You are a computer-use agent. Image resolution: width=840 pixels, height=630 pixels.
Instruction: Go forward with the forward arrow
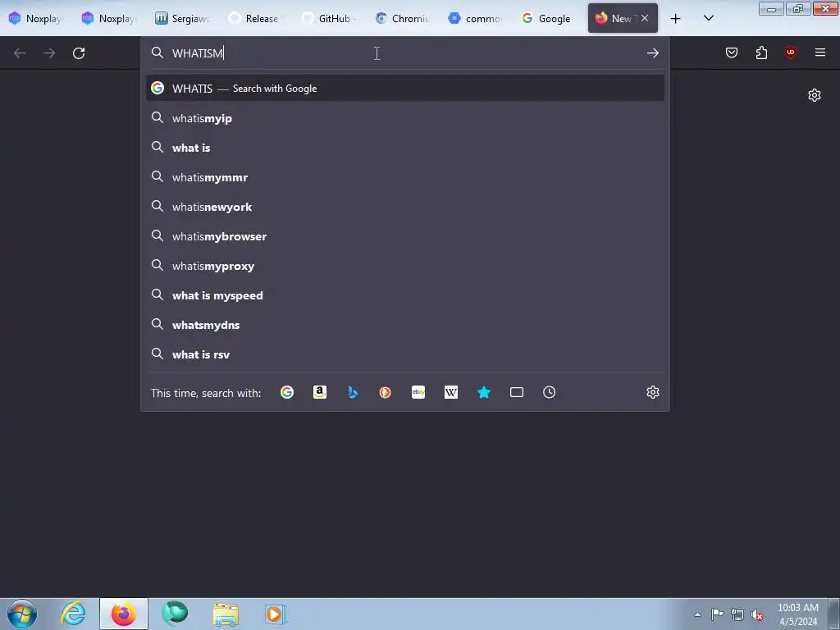[49, 53]
